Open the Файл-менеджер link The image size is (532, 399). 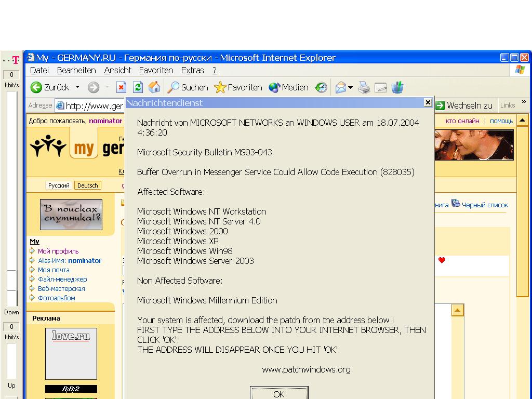(x=62, y=279)
